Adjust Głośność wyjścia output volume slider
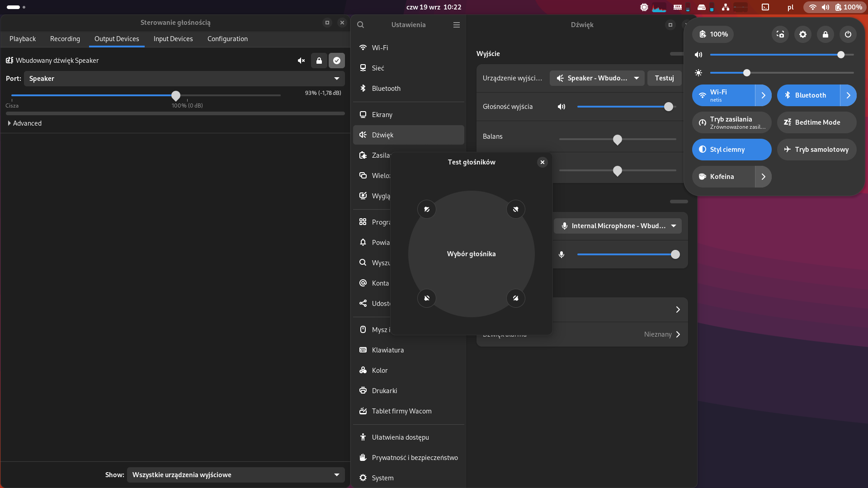The width and height of the screenshot is (868, 488). 627,107
